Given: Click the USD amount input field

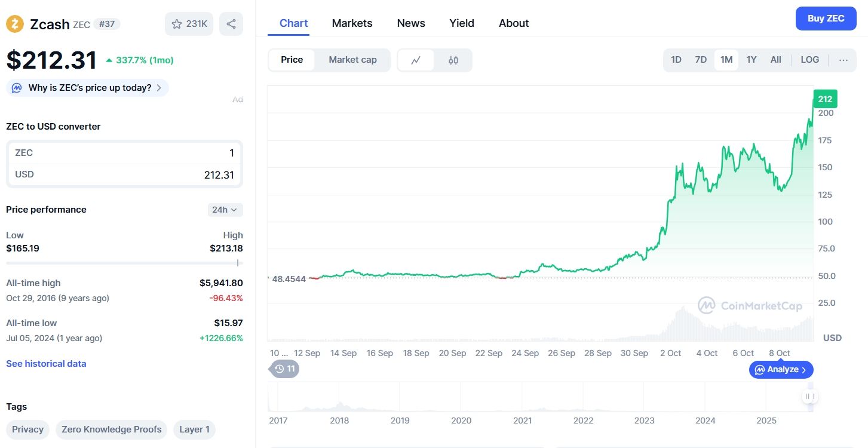Looking at the screenshot, I should pos(124,175).
